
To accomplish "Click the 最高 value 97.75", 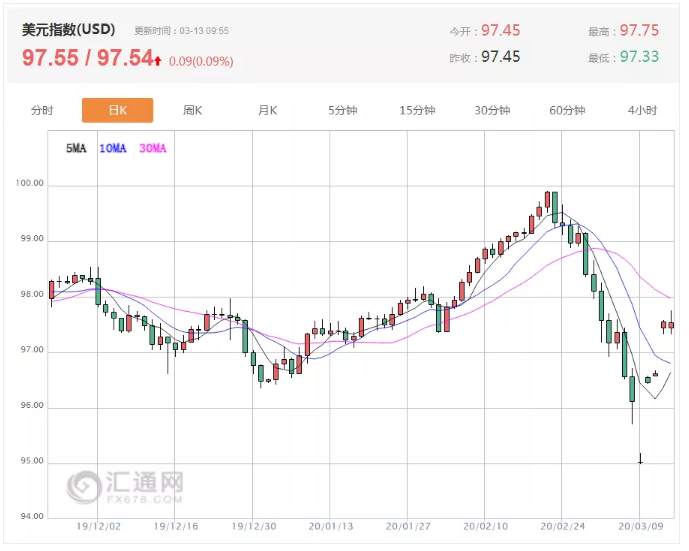I will click(x=639, y=30).
